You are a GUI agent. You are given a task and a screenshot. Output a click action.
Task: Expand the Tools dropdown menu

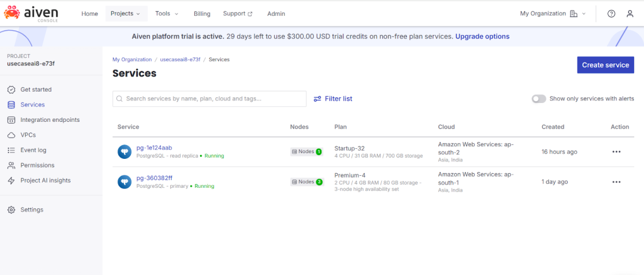click(x=167, y=14)
